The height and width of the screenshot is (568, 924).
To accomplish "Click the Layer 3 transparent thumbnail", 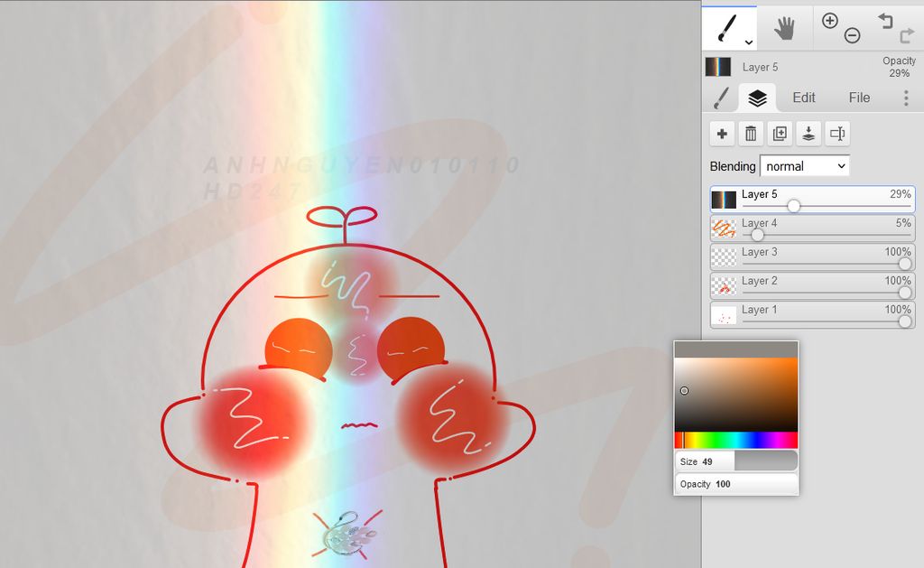I will pyautogui.click(x=724, y=257).
